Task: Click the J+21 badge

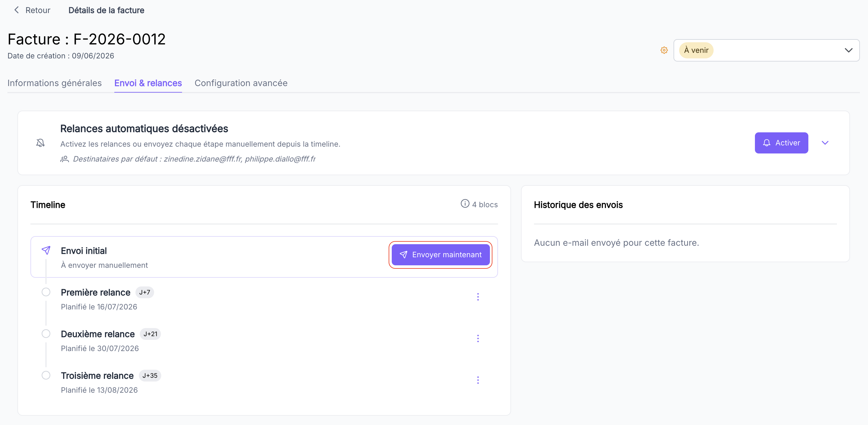Action: (x=150, y=334)
